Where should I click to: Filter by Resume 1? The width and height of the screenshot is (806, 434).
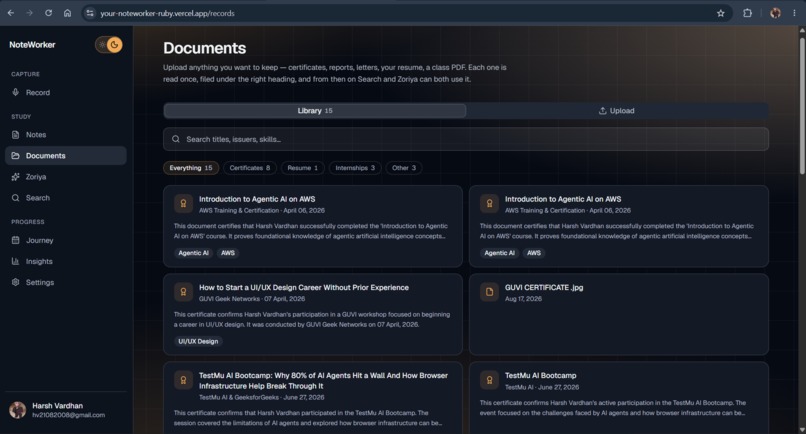coord(303,168)
